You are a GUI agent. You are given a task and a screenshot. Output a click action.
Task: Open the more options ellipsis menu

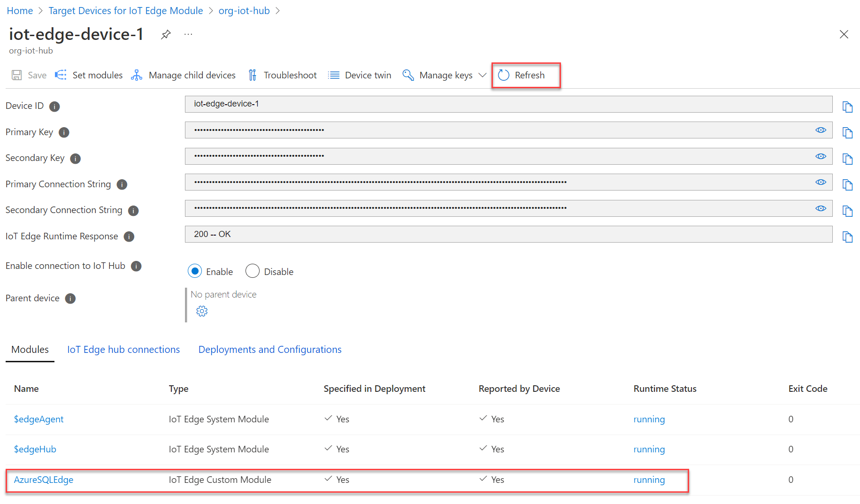pyautogui.click(x=188, y=34)
